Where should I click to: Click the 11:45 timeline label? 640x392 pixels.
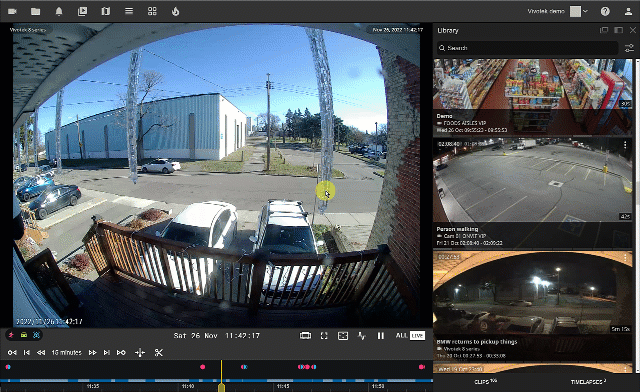pyautogui.click(x=283, y=386)
